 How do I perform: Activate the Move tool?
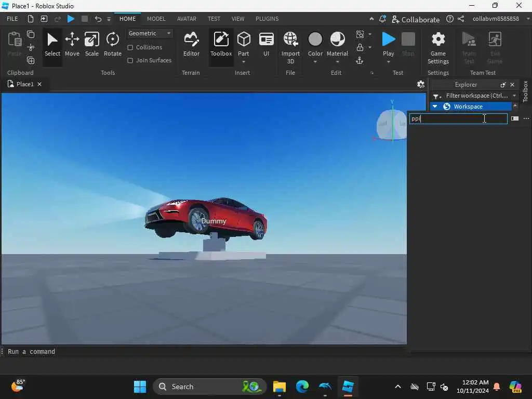[72, 45]
